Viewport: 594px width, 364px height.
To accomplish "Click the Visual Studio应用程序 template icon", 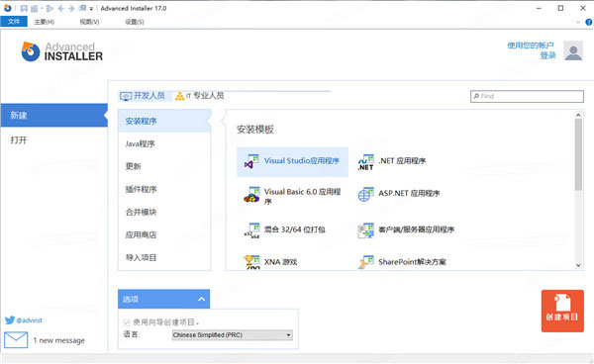I will coord(251,161).
